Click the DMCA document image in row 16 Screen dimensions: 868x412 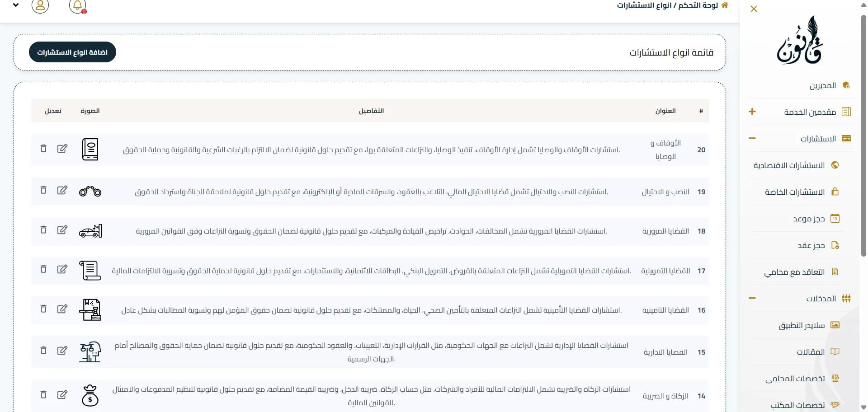90,310
